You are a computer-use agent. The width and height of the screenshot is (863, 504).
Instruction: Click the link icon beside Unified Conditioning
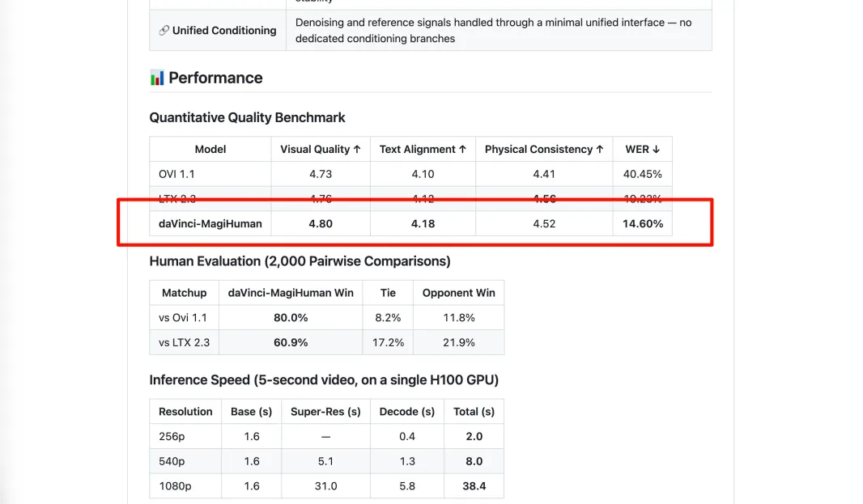[164, 31]
